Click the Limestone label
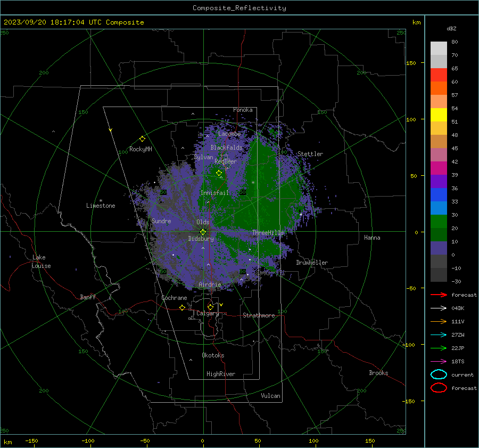 coord(101,206)
